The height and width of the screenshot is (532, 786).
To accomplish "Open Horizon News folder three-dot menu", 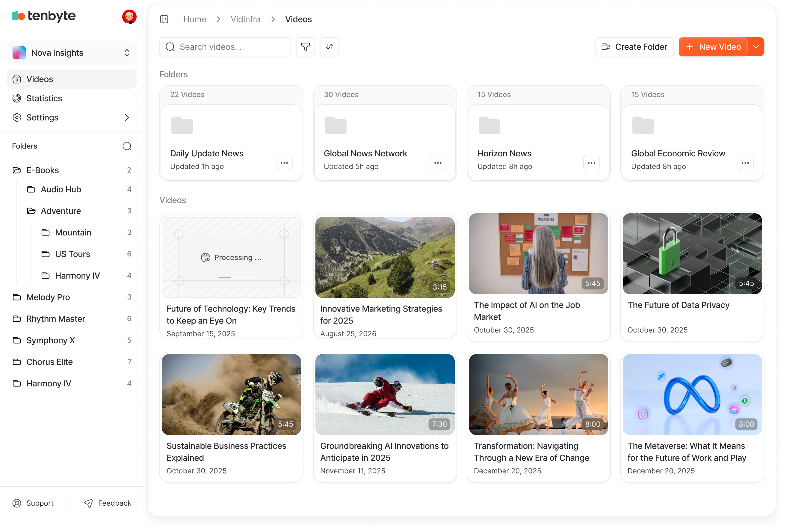I will pyautogui.click(x=591, y=163).
